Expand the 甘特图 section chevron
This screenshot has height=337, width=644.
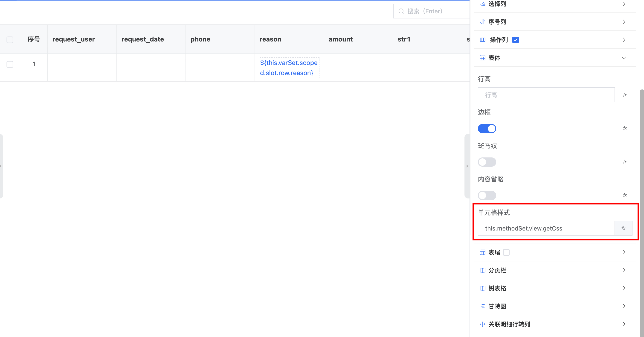tap(624, 306)
